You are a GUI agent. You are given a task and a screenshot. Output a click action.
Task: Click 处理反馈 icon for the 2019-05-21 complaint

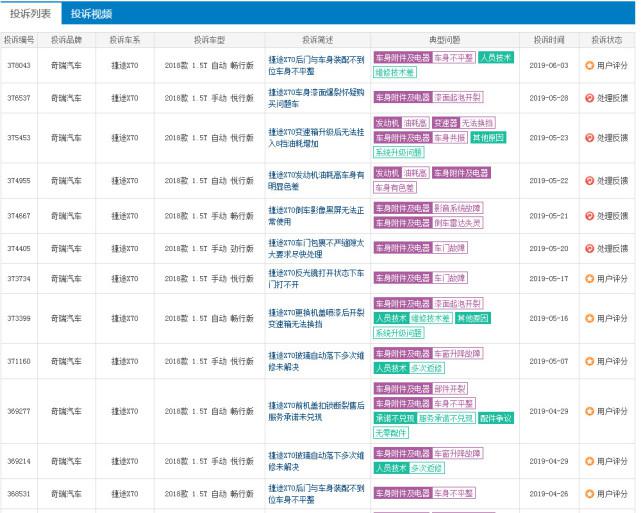click(589, 216)
